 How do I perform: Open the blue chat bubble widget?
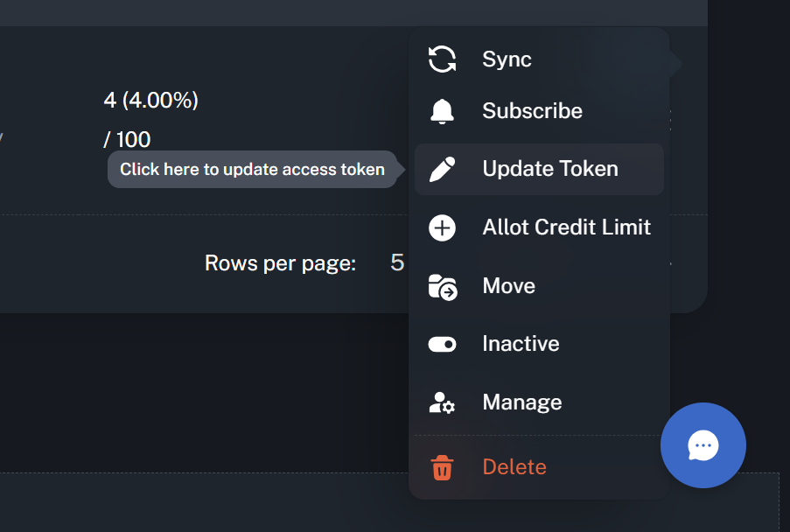coord(703,445)
